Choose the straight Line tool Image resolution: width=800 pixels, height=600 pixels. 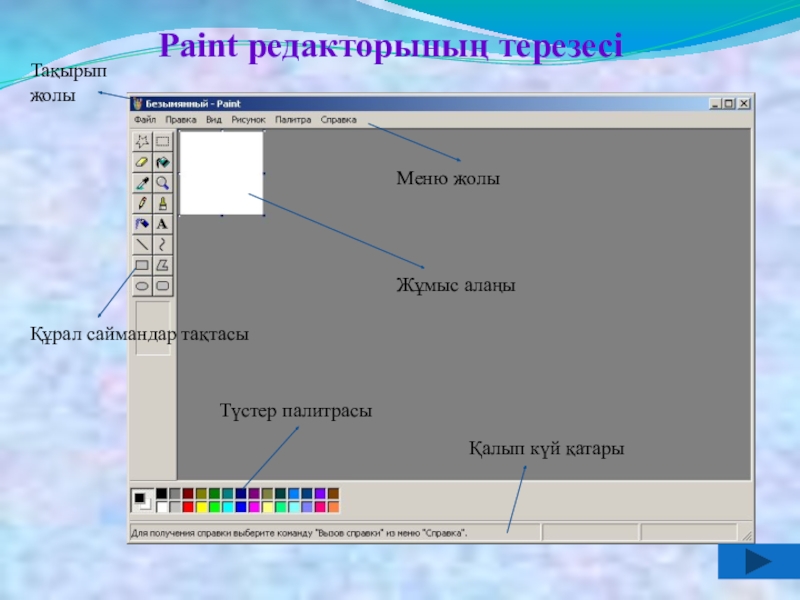pos(142,244)
